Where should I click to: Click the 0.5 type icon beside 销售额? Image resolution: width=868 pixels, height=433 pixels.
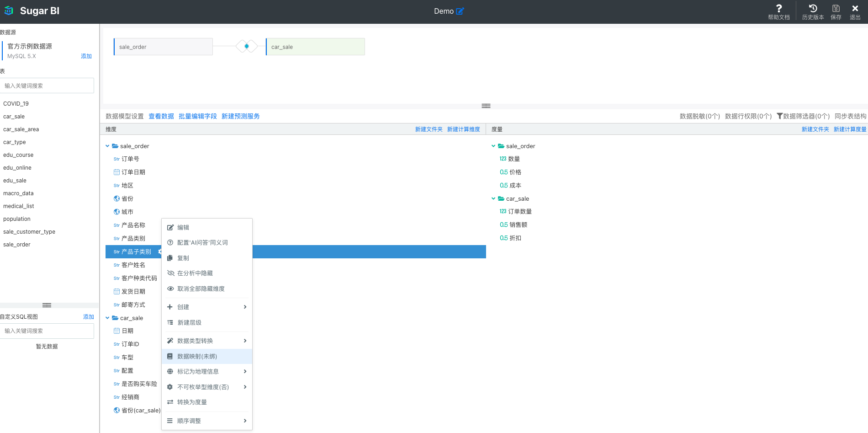coord(504,225)
